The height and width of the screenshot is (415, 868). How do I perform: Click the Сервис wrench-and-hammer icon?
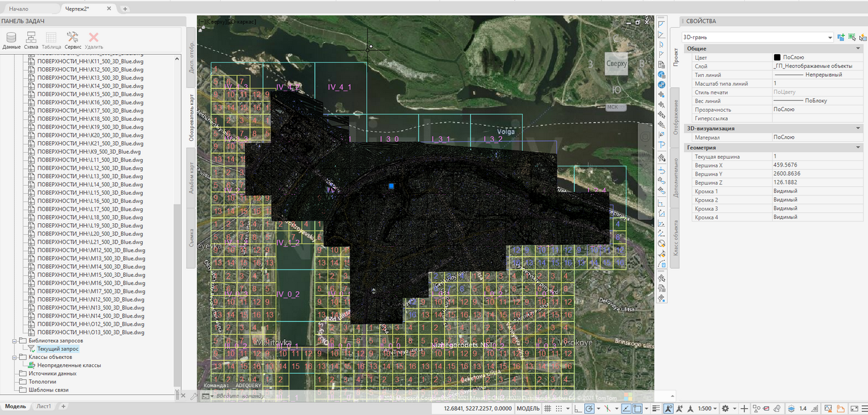click(x=72, y=38)
